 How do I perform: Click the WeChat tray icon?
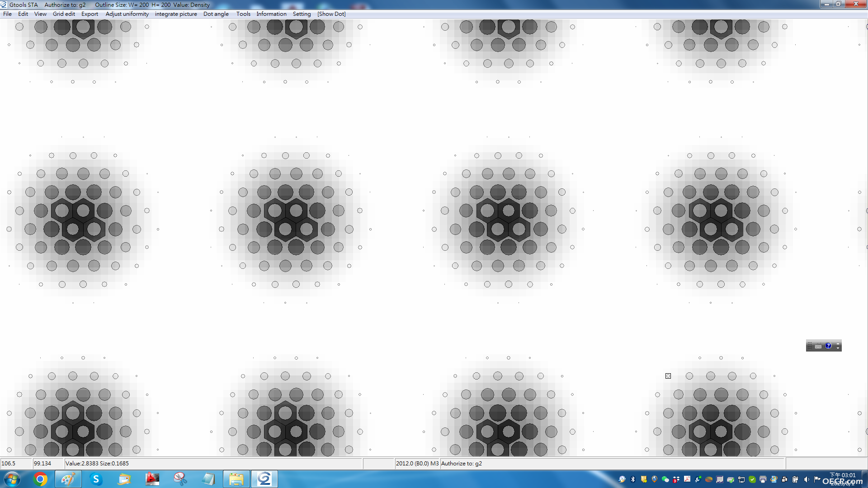click(x=665, y=479)
